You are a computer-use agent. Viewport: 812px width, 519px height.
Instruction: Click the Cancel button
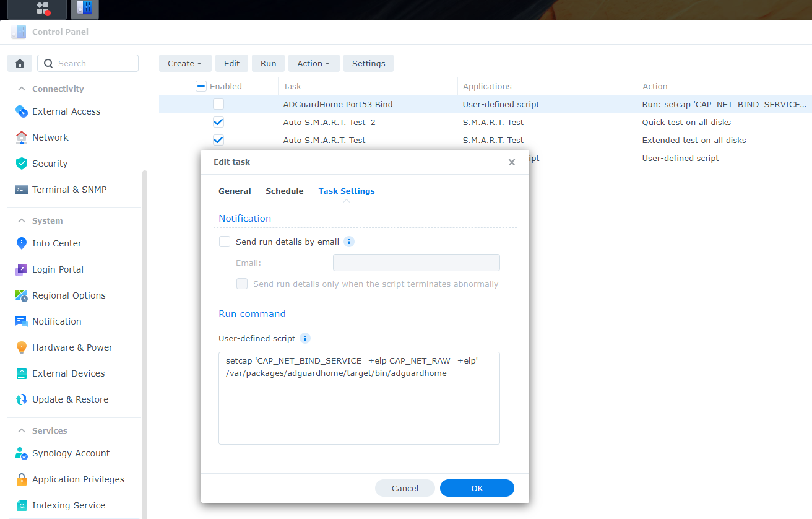405,488
